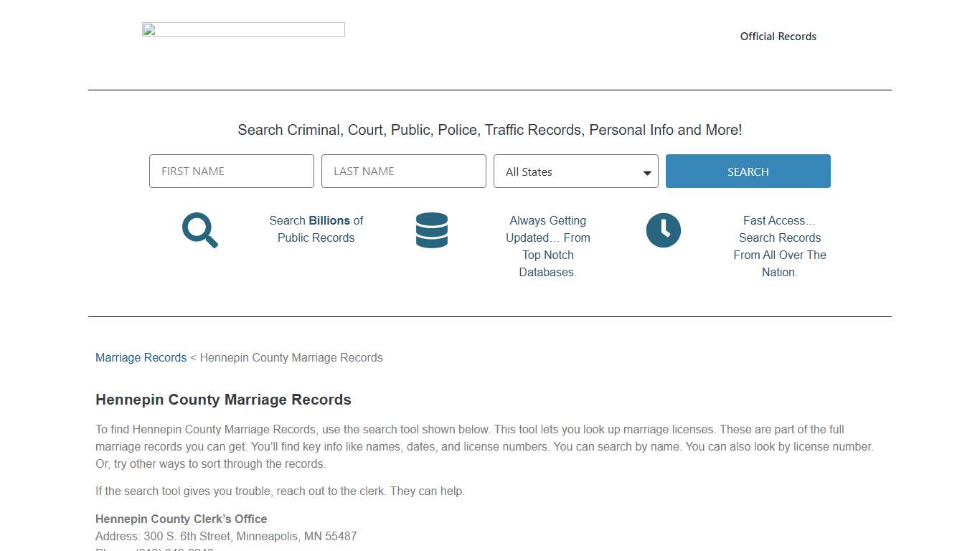The image size is (980, 551).
Task: Click the LAST NAME input field
Action: pyautogui.click(x=403, y=171)
